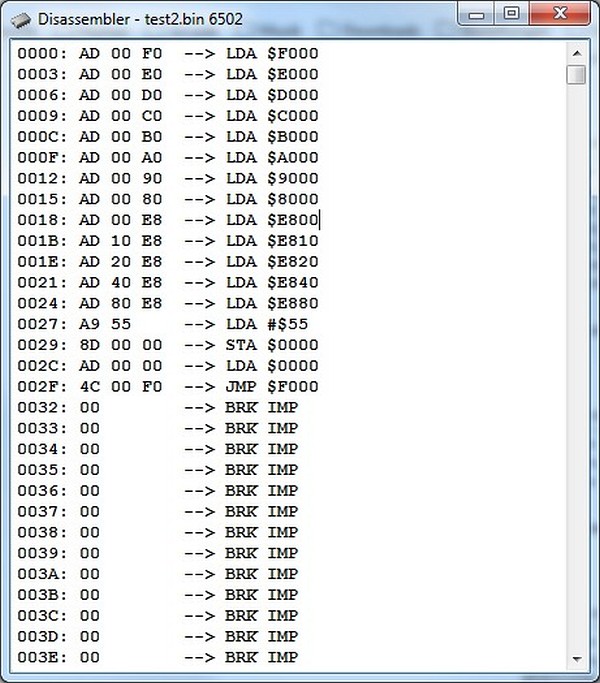Click the BRK IMP line at address 003E
Image resolution: width=600 pixels, height=683 pixels.
[x=261, y=657]
